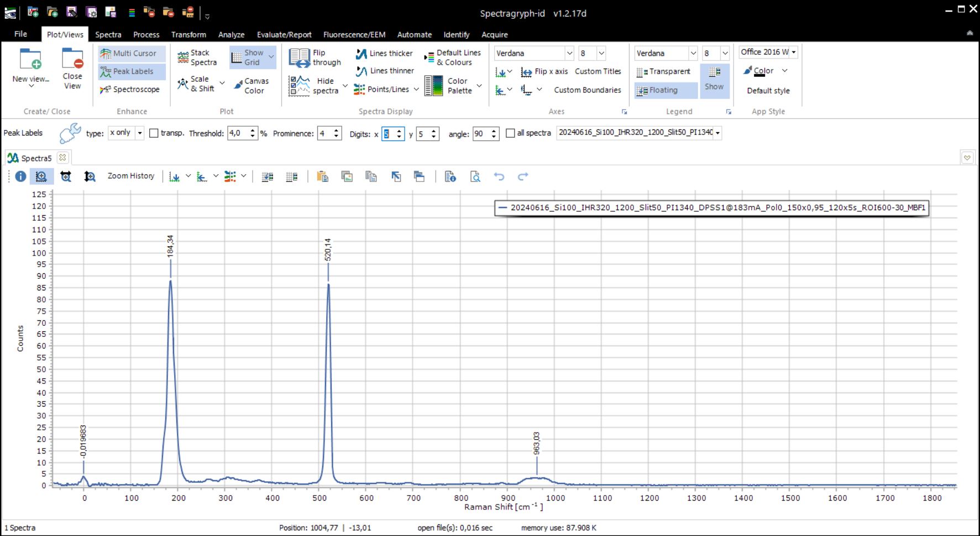Toggle legend Show button
Screen dimensions: 980x536
715,81
